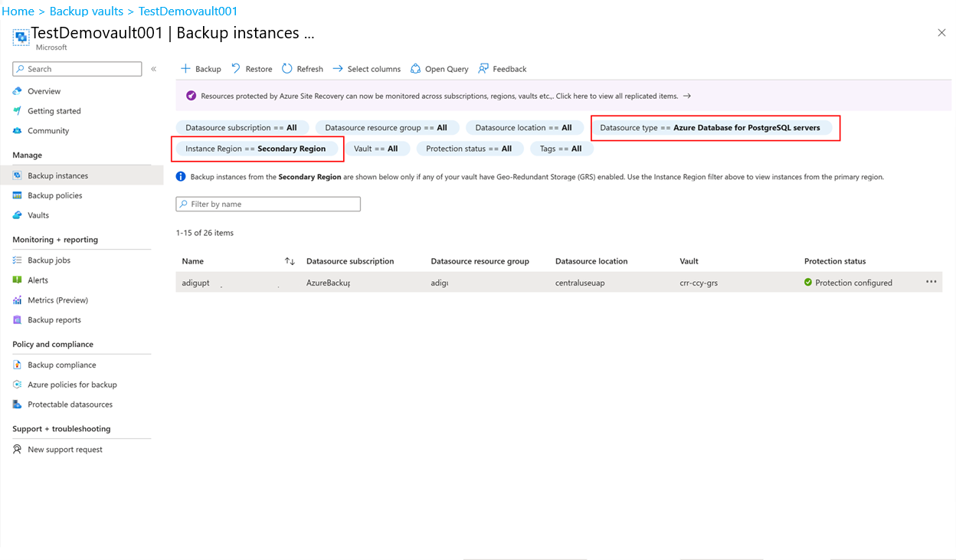Sort by Name column arrows

click(290, 261)
